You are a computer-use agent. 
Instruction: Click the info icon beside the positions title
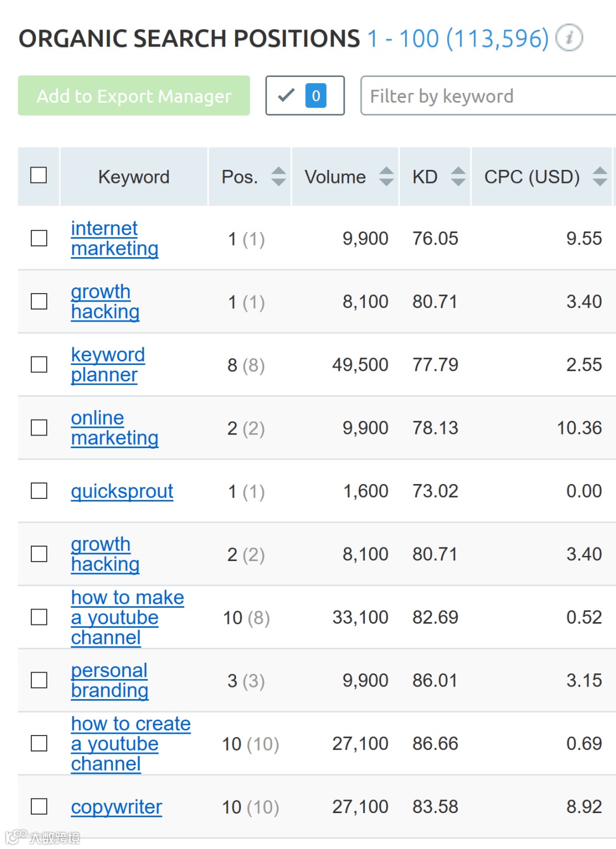point(569,38)
